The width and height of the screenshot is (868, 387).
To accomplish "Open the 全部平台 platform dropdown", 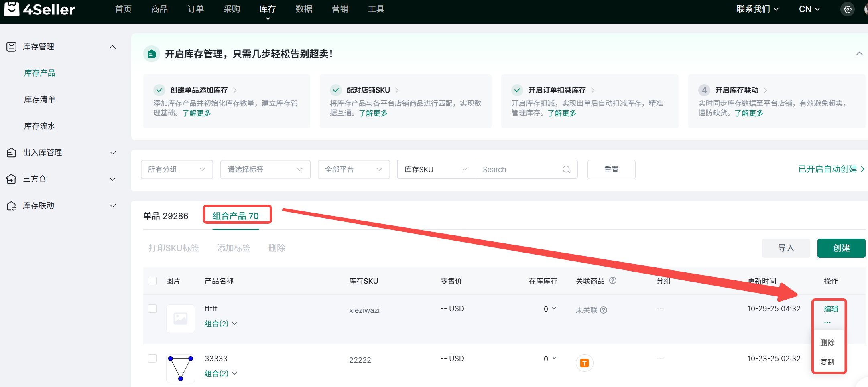I will coord(353,170).
